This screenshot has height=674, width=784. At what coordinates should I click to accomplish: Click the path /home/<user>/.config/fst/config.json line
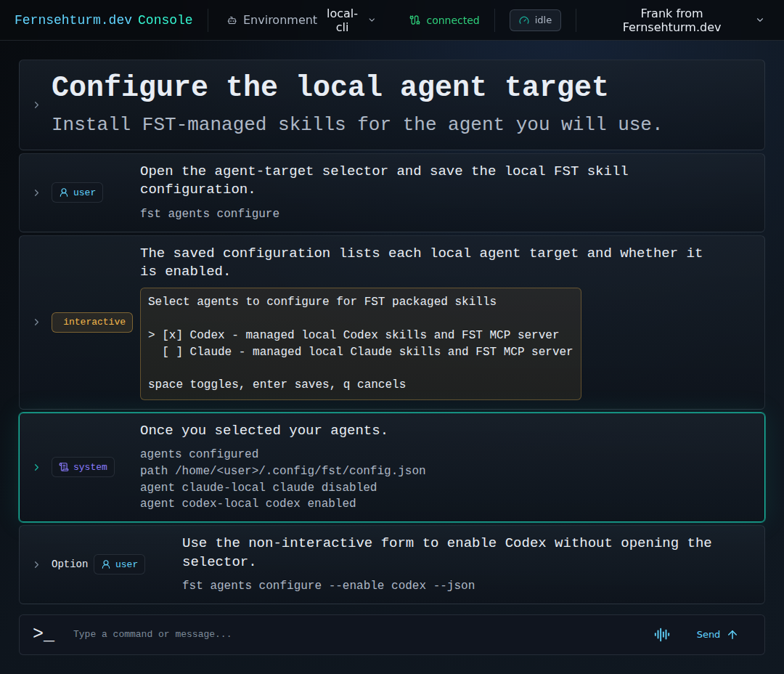(x=282, y=471)
